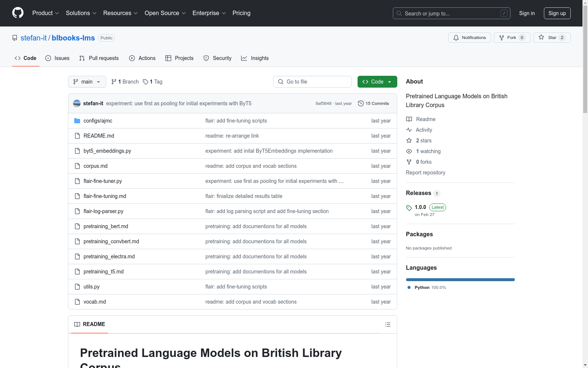
Task: Click the file icon next to flair-fine-tuner.py
Action: 77,181
